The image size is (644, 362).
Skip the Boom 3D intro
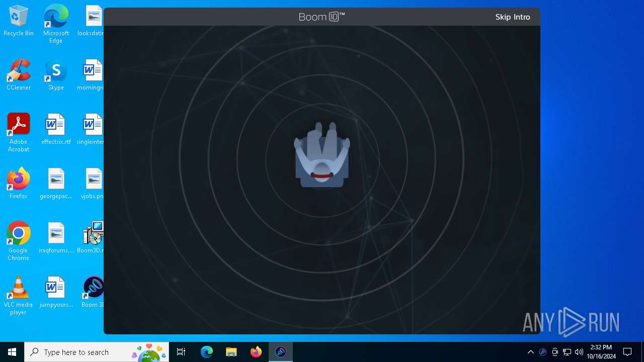[512, 17]
